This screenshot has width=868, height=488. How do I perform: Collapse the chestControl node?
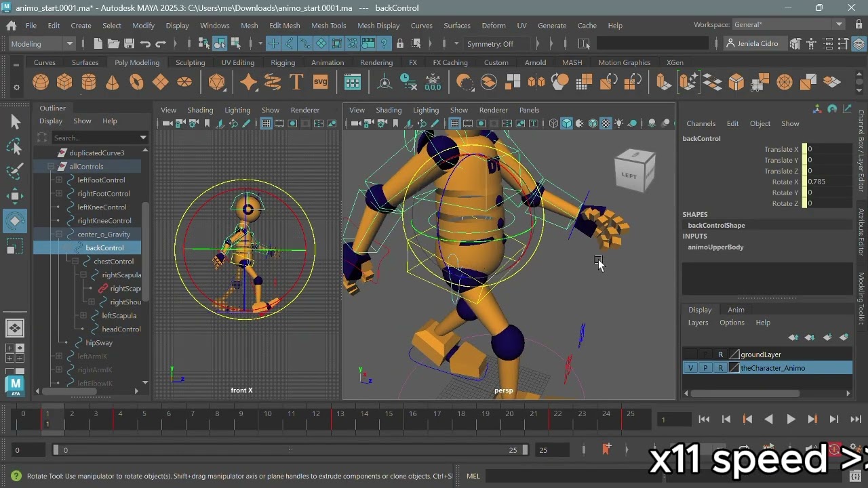tap(75, 262)
